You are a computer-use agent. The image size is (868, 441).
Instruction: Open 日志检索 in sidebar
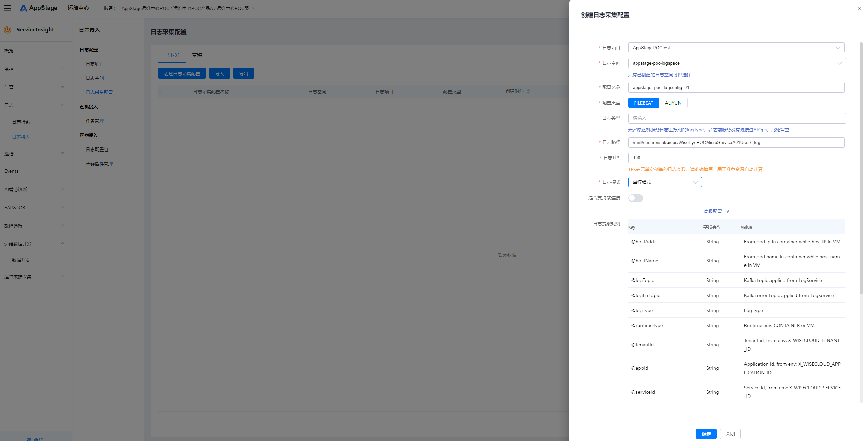[21, 122]
